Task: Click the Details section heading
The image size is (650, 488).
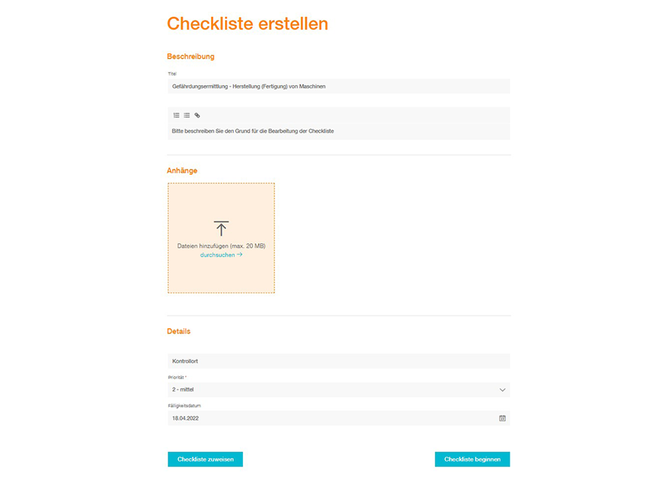Action: coord(179,331)
